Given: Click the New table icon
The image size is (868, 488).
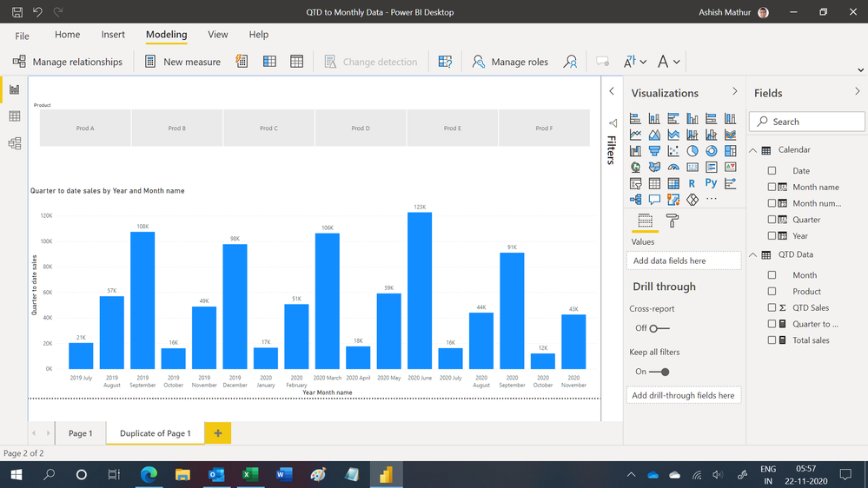Looking at the screenshot, I should pyautogui.click(x=296, y=62).
